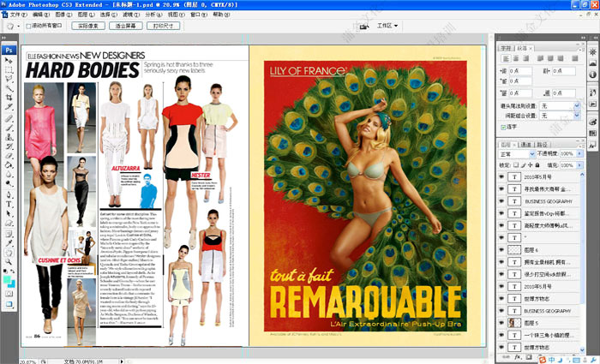Hide the 图层 6 layer

501,250
